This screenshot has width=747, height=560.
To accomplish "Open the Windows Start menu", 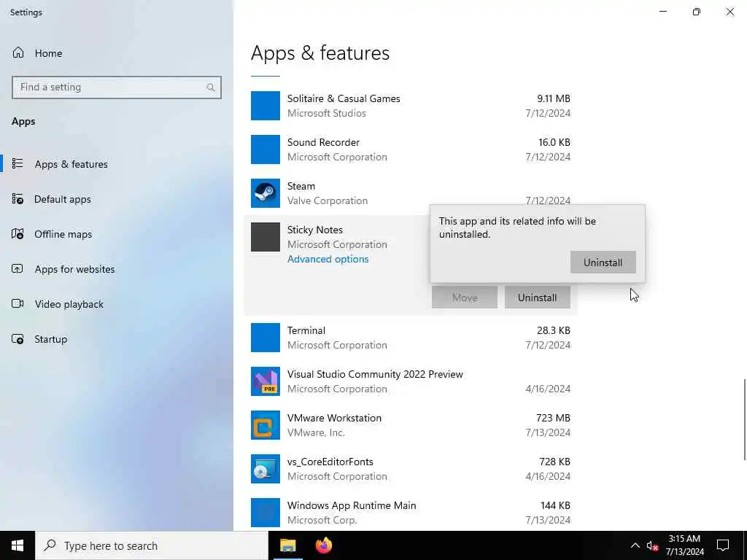I will [18, 545].
